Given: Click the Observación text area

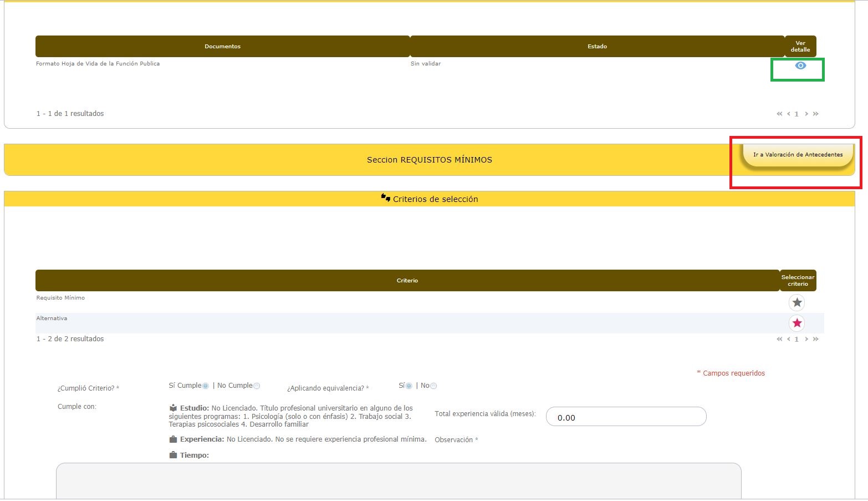Looking at the screenshot, I should 398,480.
